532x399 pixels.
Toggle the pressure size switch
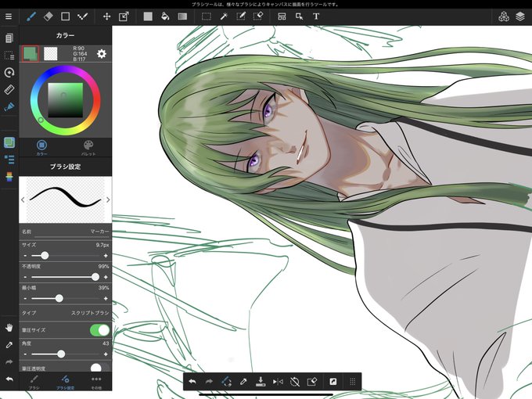click(100, 330)
